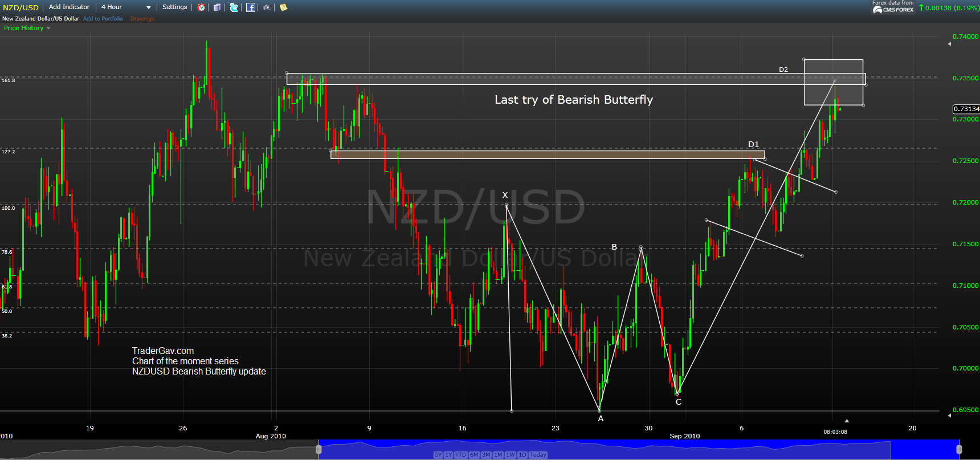Image resolution: width=980 pixels, height=460 pixels.
Task: Open the Add Indicator menu
Action: tap(69, 7)
